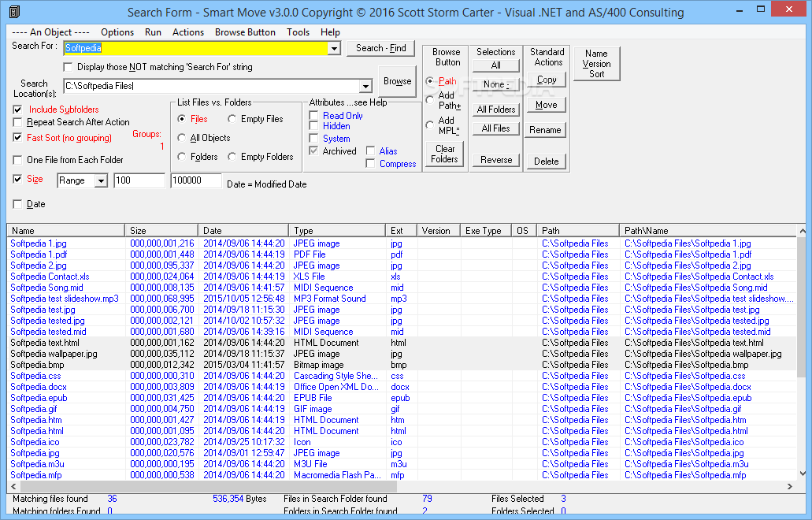Toggle the Read Only attribute checkbox
812x520 pixels.
(x=313, y=115)
